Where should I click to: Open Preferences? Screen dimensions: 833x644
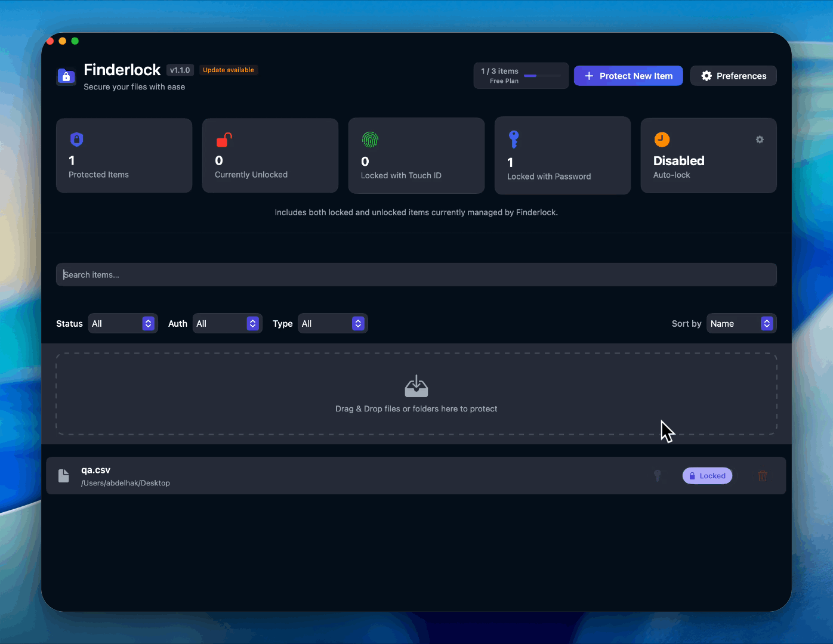(x=733, y=76)
